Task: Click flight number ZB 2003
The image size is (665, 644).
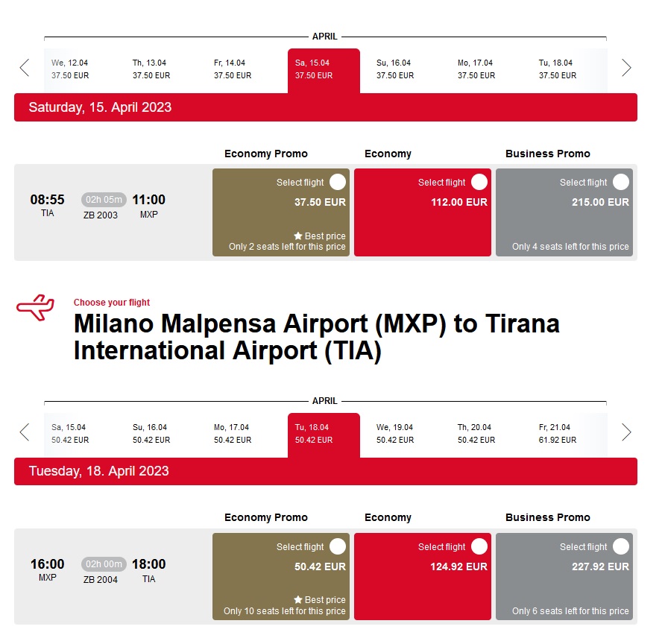Action: click(x=101, y=215)
